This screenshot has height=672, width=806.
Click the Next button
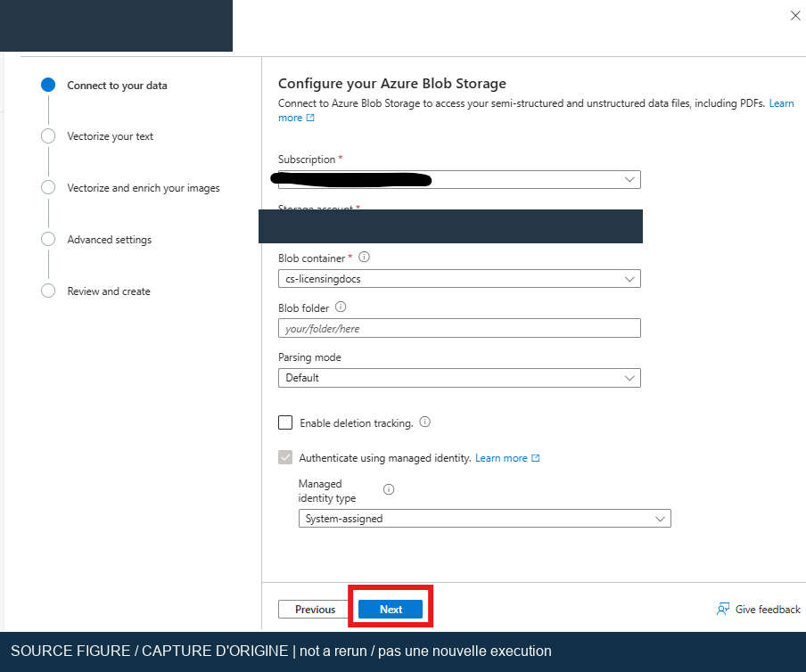pyautogui.click(x=391, y=609)
